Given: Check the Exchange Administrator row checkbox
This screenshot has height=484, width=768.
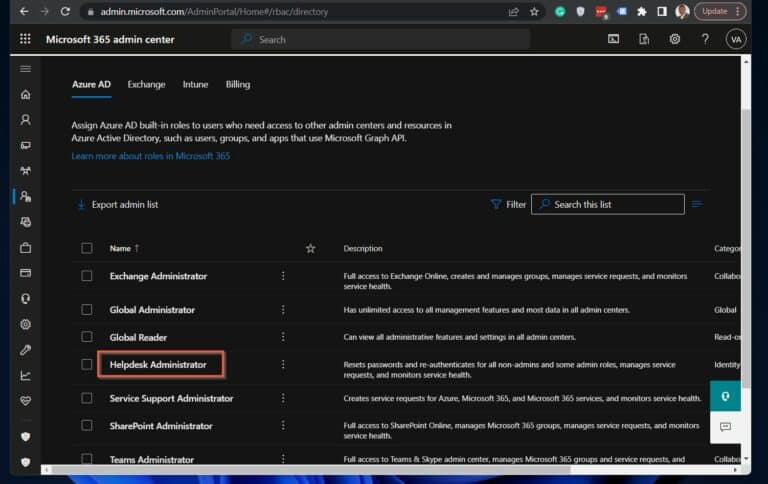Looking at the screenshot, I should [87, 276].
